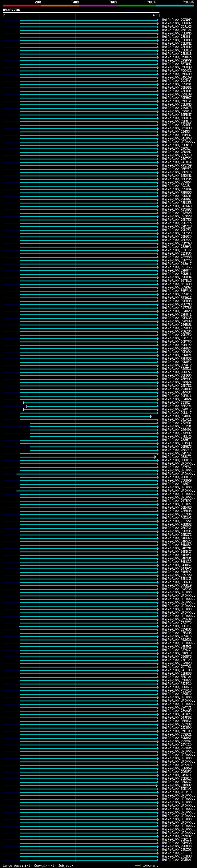Image resolution: width=197 pixels, height=868 pixels.
Task: Open hit UniRef100_Q3LUL9
Action: 177,50
